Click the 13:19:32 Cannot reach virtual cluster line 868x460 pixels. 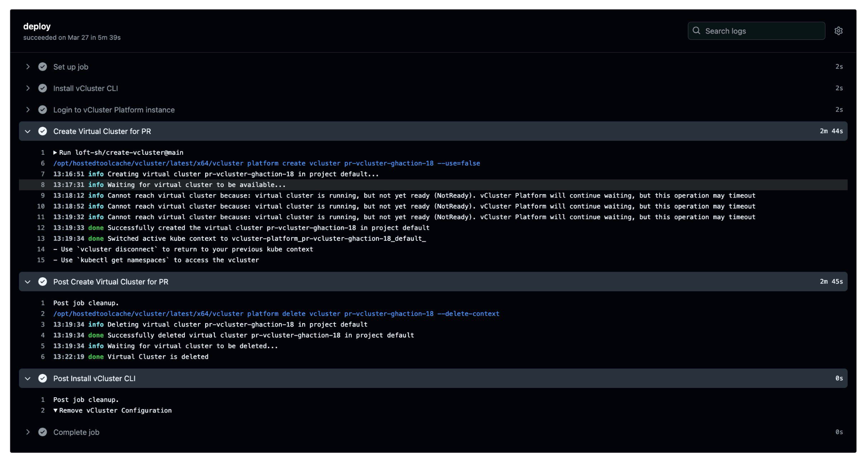click(404, 217)
